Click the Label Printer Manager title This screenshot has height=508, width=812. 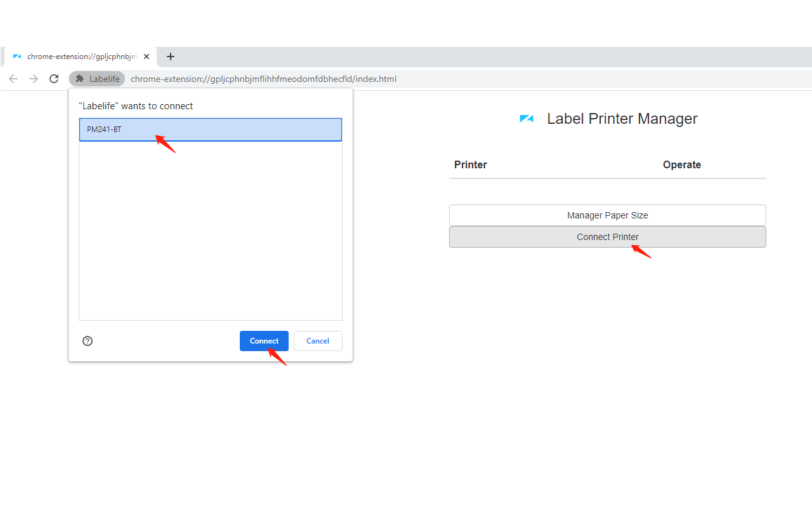(622, 119)
